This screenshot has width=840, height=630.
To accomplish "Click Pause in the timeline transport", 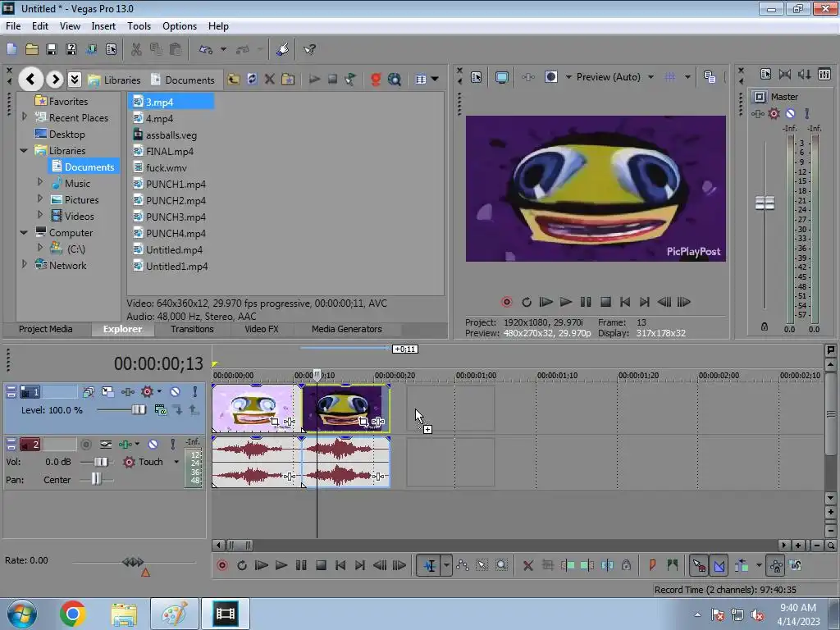I will pyautogui.click(x=301, y=565).
